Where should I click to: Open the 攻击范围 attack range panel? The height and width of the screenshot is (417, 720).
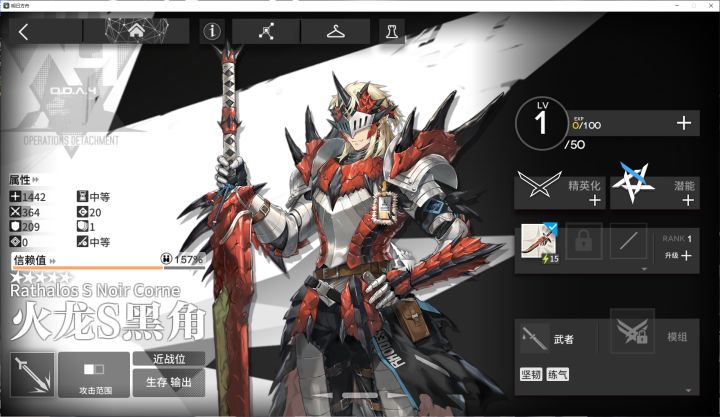(94, 375)
